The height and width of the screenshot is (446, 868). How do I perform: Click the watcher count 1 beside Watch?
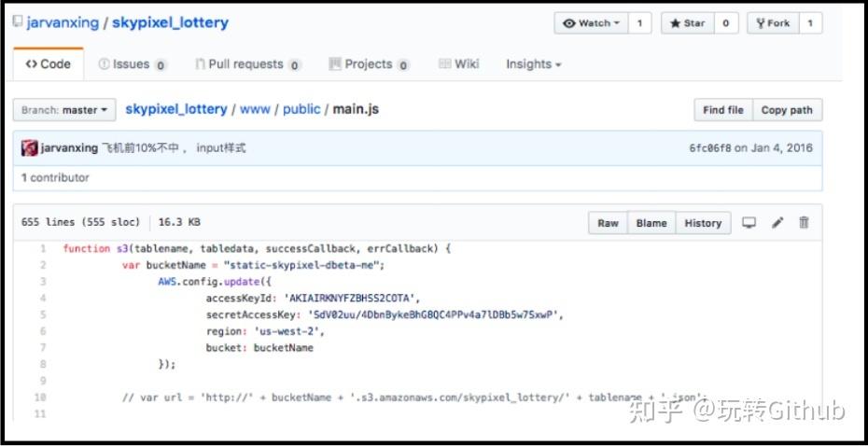click(640, 23)
